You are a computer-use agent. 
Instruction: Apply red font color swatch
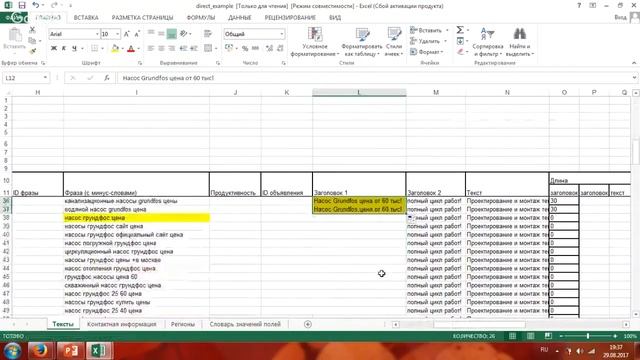131,49
